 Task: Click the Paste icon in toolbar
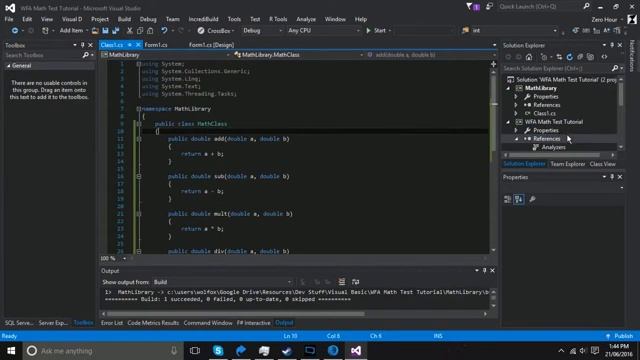click(150, 31)
